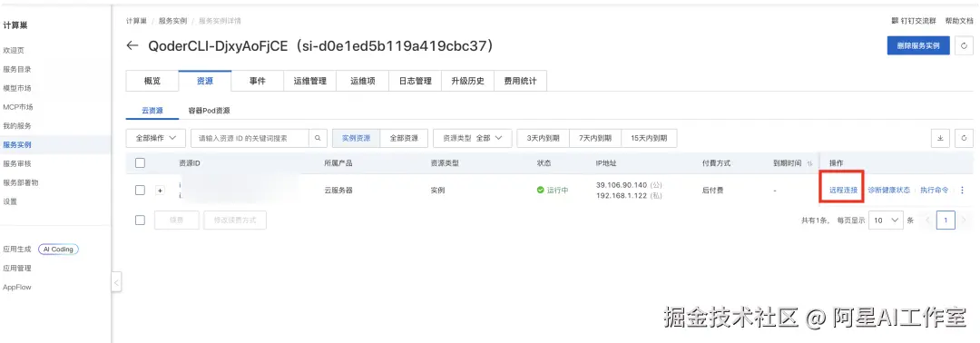Click private IP 192.168.1.122 text
The width and height of the screenshot is (980, 343).
click(x=622, y=196)
